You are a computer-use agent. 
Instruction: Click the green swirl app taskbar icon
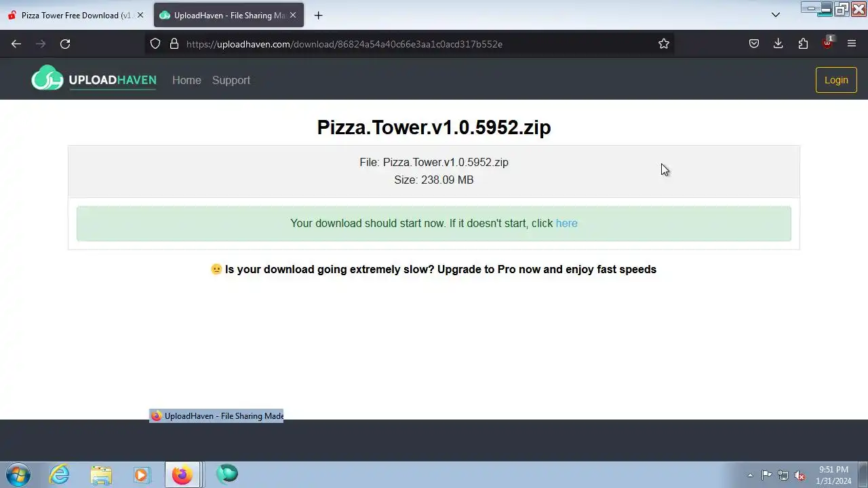pyautogui.click(x=227, y=474)
